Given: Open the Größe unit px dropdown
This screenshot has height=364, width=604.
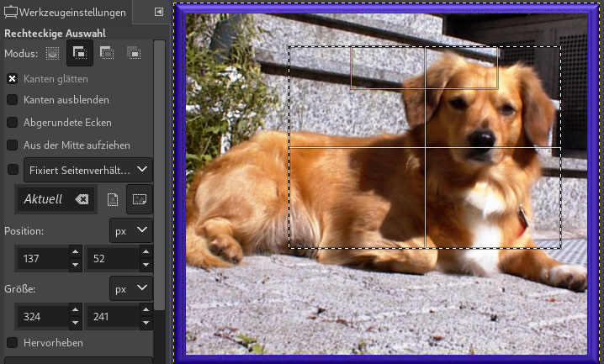Looking at the screenshot, I should 131,288.
